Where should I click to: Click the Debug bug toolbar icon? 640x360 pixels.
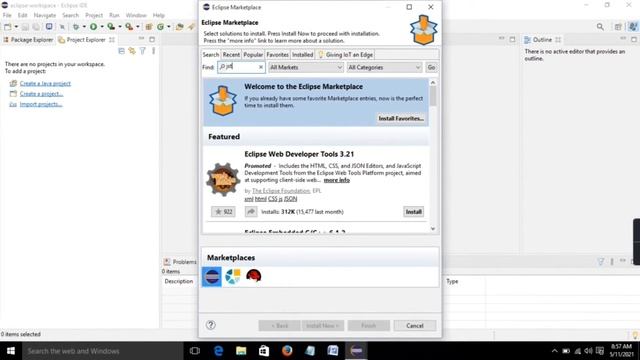tap(76, 27)
